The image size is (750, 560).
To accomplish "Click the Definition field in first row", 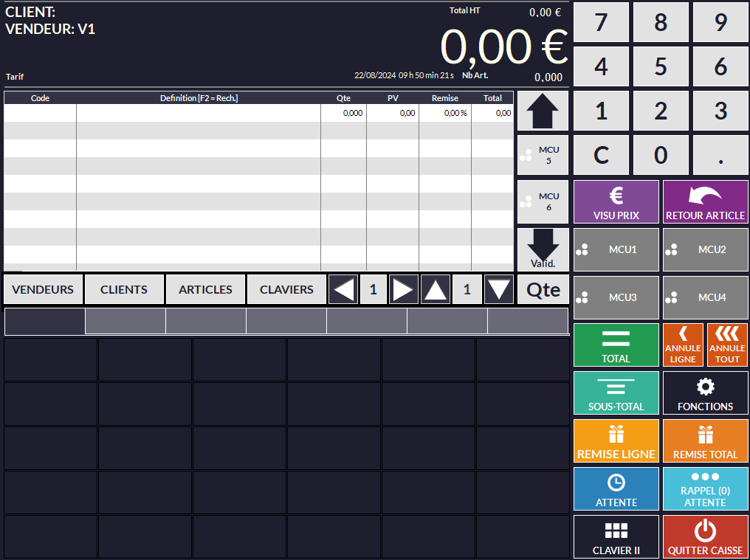I will [x=199, y=113].
